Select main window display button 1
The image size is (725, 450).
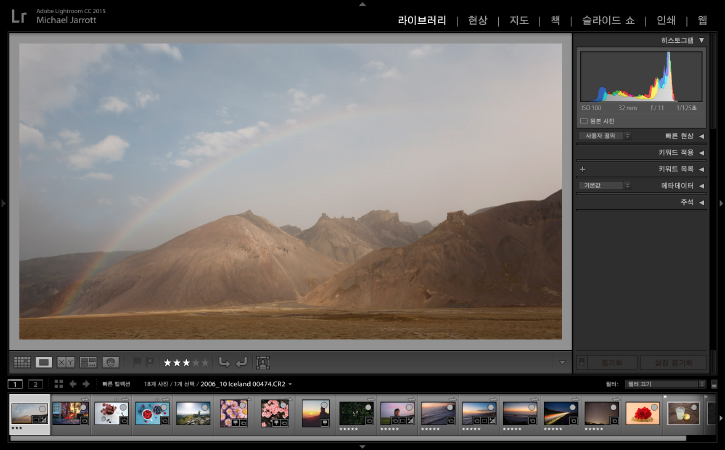pyautogui.click(x=15, y=384)
